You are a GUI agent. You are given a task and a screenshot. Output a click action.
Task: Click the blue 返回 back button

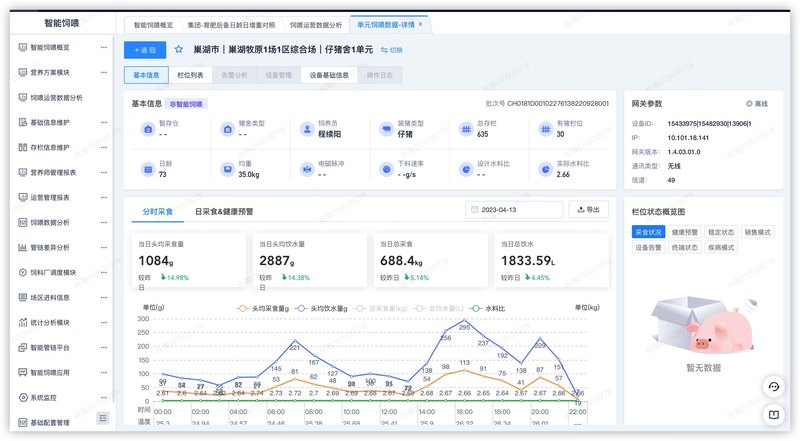pos(145,50)
